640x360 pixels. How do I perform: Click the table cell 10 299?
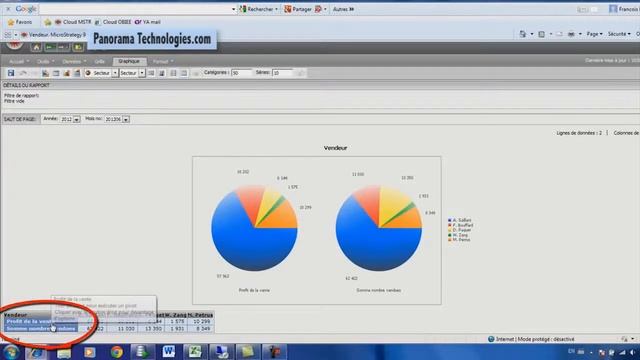click(202, 322)
